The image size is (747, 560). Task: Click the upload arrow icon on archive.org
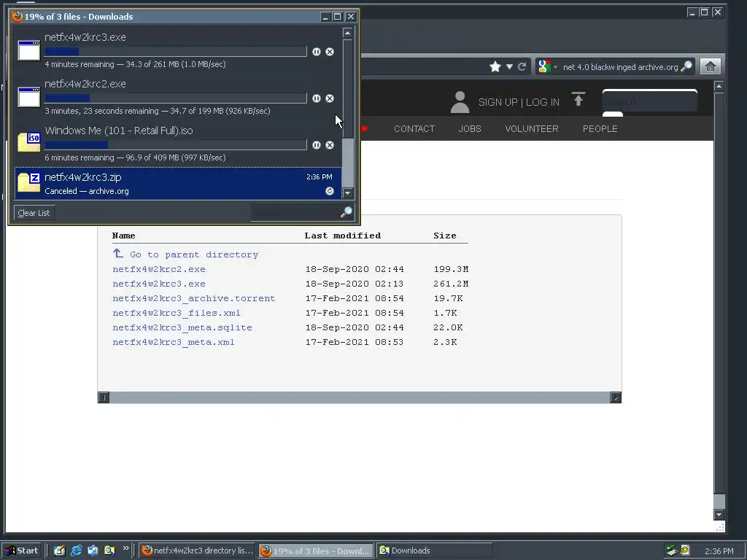(578, 99)
